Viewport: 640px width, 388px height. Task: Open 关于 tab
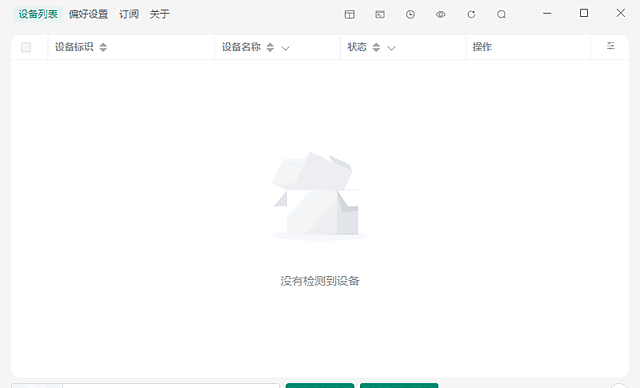pos(160,14)
